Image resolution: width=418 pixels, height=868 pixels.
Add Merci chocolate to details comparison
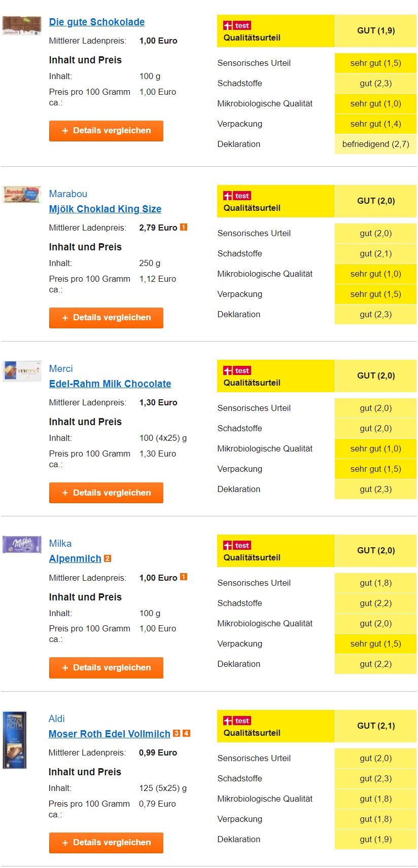pos(106,493)
